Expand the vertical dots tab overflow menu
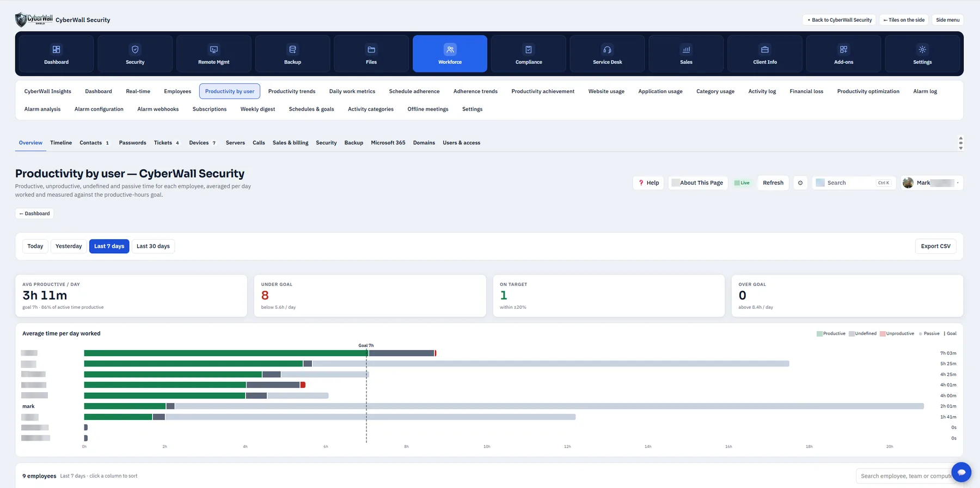The height and width of the screenshot is (488, 980). pyautogui.click(x=961, y=143)
